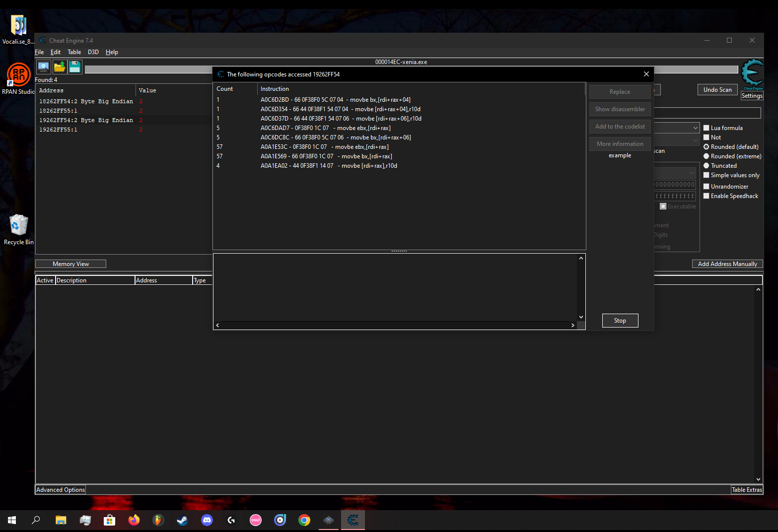The image size is (778, 532).
Task: Enable the Unrandomizer checkbox
Action: coord(707,186)
